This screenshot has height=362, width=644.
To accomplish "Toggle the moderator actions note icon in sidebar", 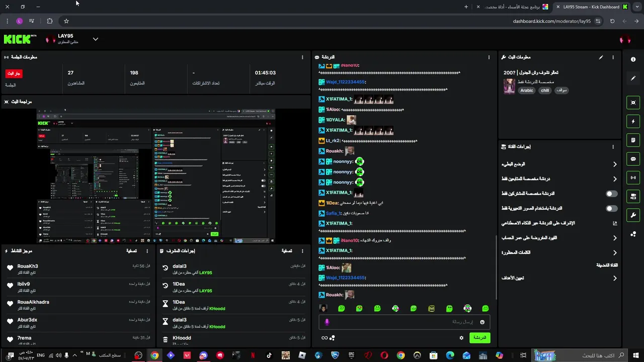I will click(x=633, y=140).
